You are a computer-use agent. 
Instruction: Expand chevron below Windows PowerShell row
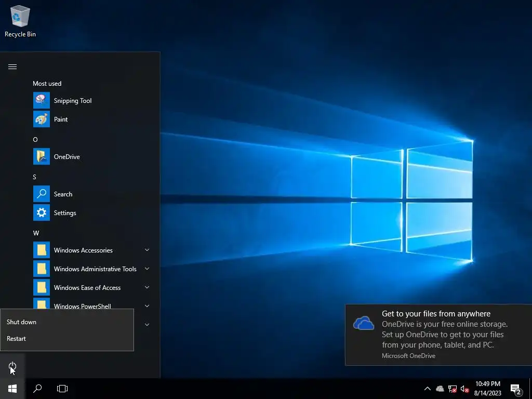pos(147,325)
